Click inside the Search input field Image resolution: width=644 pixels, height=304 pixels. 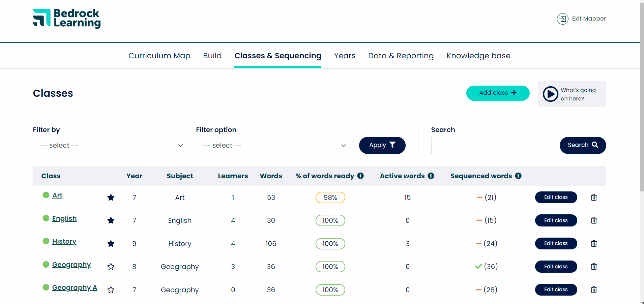tap(492, 145)
